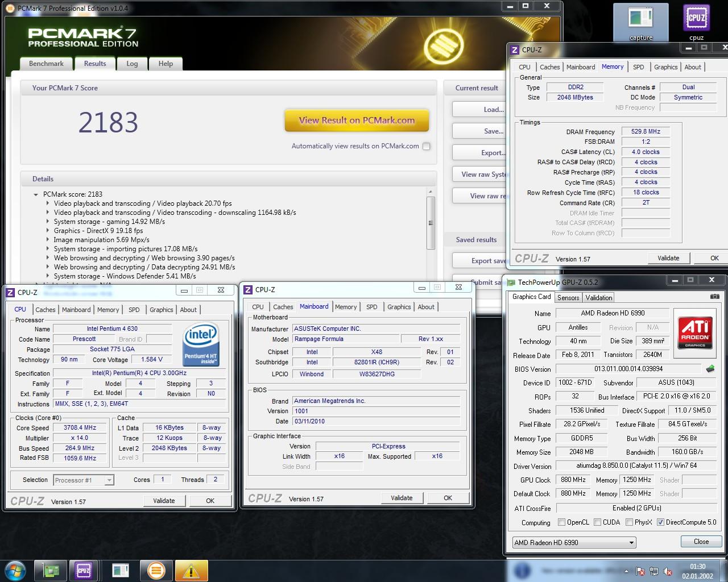Toggle automatically view results on PCMark.com

pos(426,146)
